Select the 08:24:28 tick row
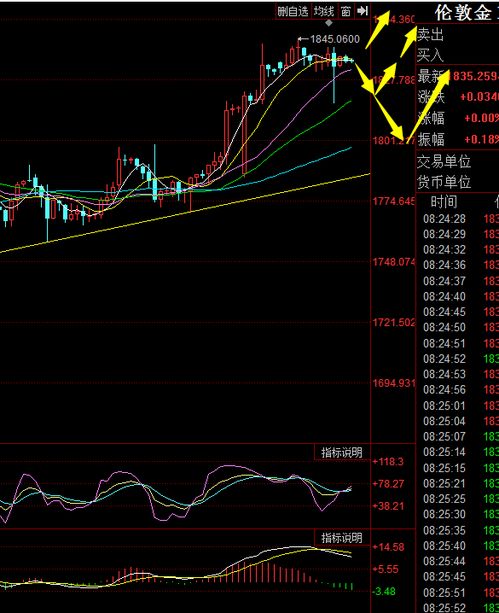This screenshot has height=613, width=499. (458, 219)
